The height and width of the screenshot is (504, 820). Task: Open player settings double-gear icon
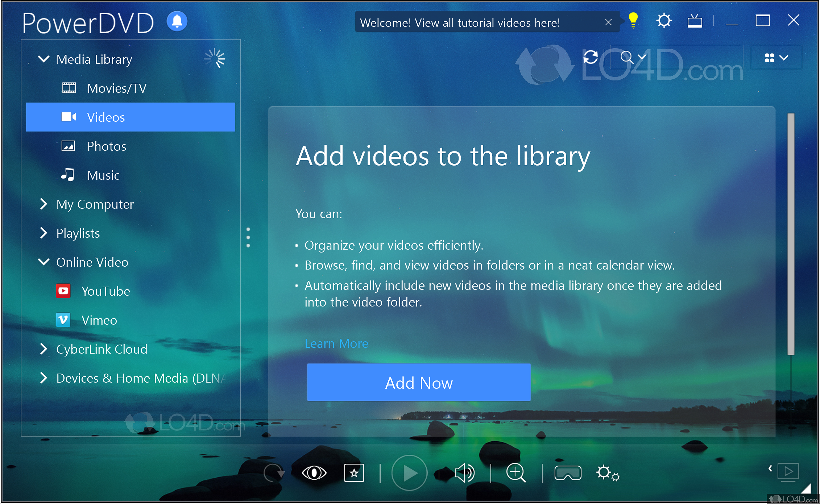608,473
